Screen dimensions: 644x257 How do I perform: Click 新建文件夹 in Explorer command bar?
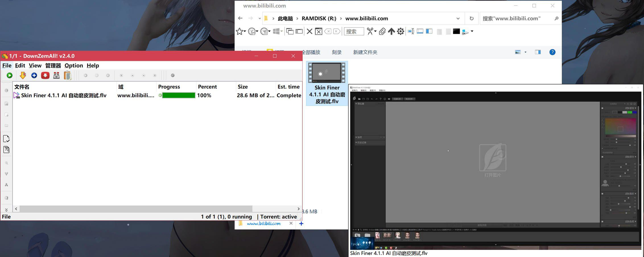[x=365, y=52]
